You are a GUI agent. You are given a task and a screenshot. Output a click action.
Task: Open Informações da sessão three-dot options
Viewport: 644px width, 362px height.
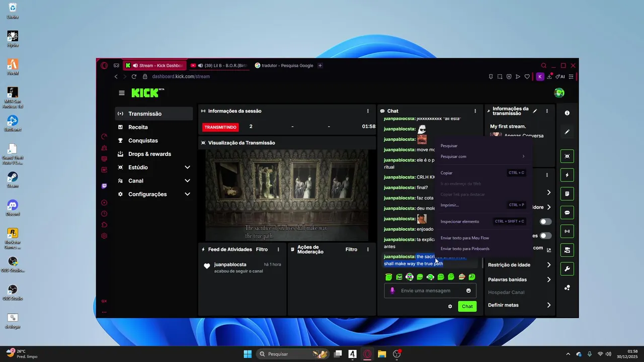point(368,111)
